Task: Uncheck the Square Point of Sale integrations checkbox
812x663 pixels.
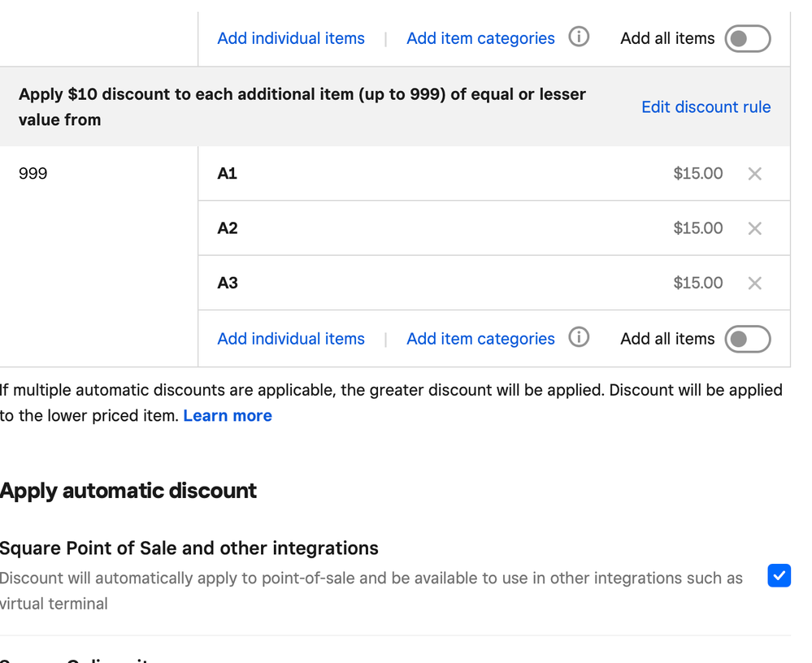Action: click(x=779, y=575)
